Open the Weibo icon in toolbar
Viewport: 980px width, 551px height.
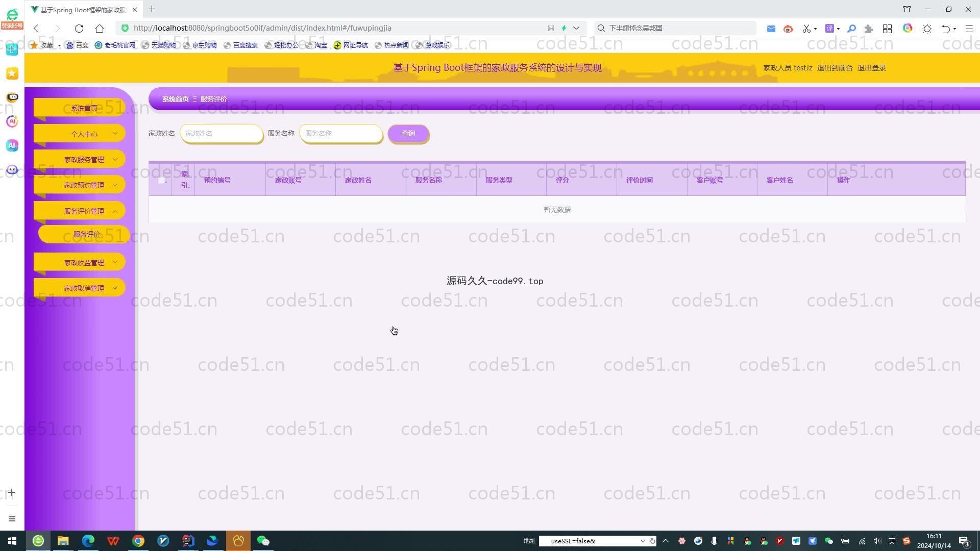click(788, 29)
